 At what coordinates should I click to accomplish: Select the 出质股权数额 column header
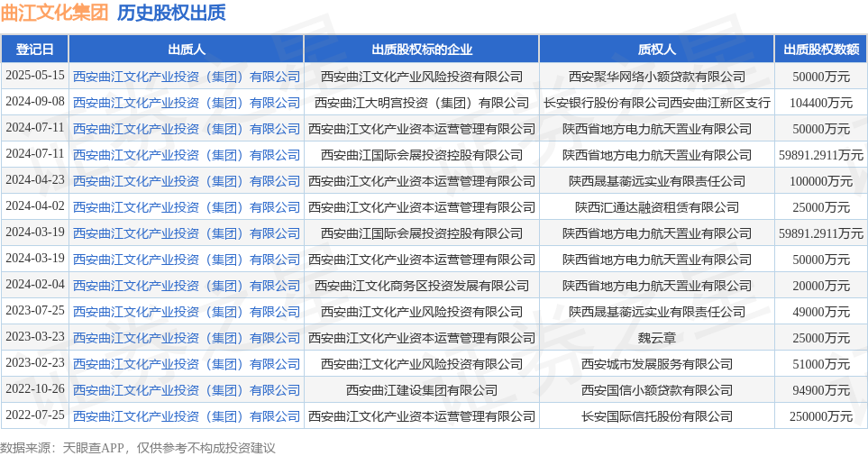coord(821,50)
